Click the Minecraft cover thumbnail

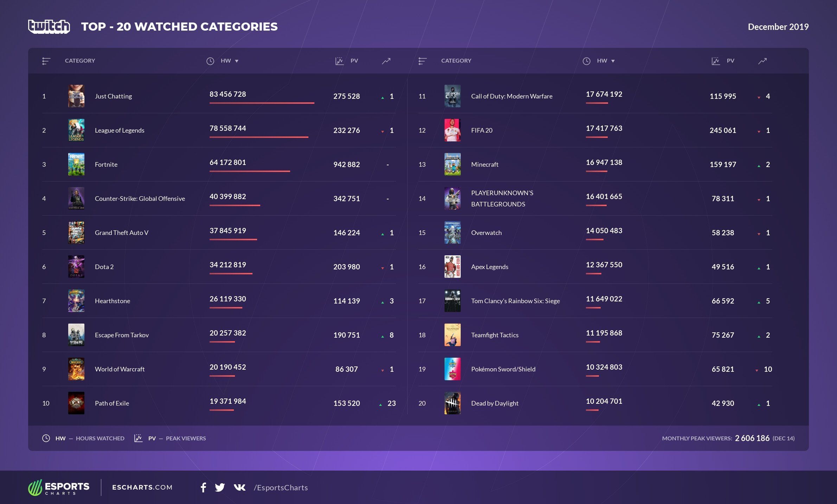(453, 164)
